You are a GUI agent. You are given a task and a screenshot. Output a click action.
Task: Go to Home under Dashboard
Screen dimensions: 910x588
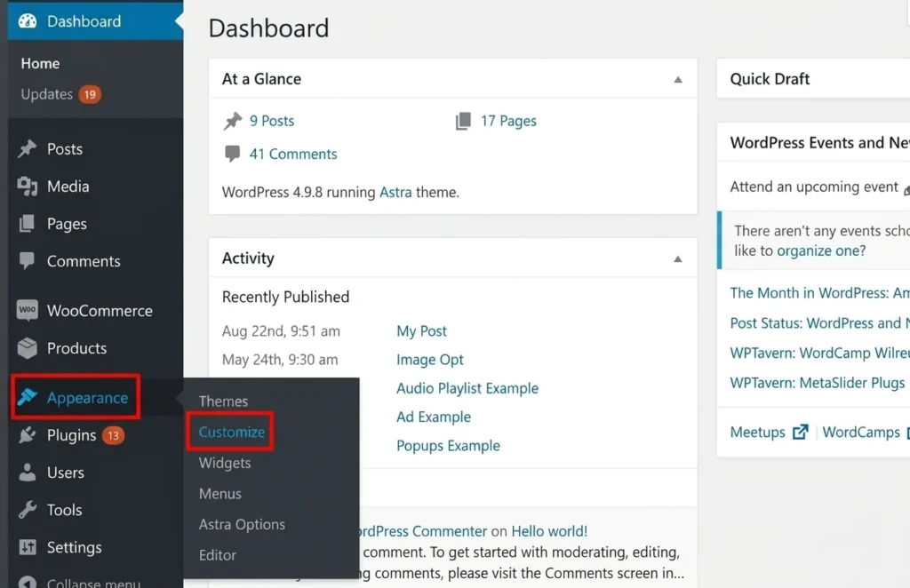[x=40, y=63]
